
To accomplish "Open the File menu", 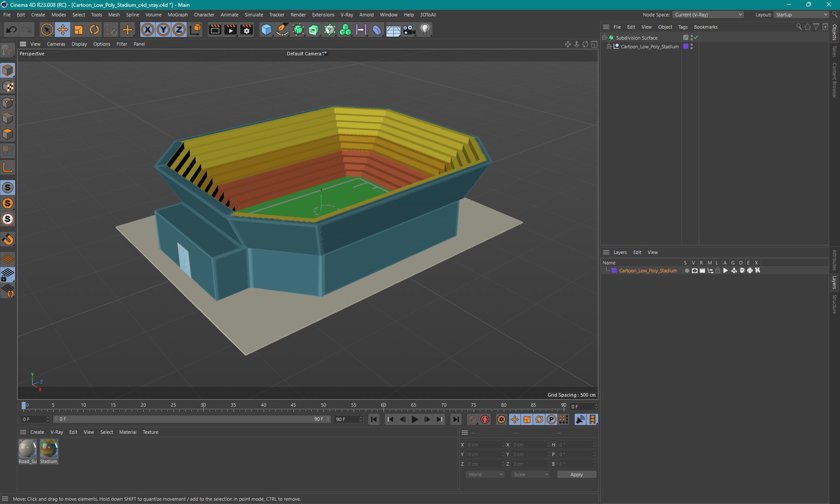I will coord(7,15).
